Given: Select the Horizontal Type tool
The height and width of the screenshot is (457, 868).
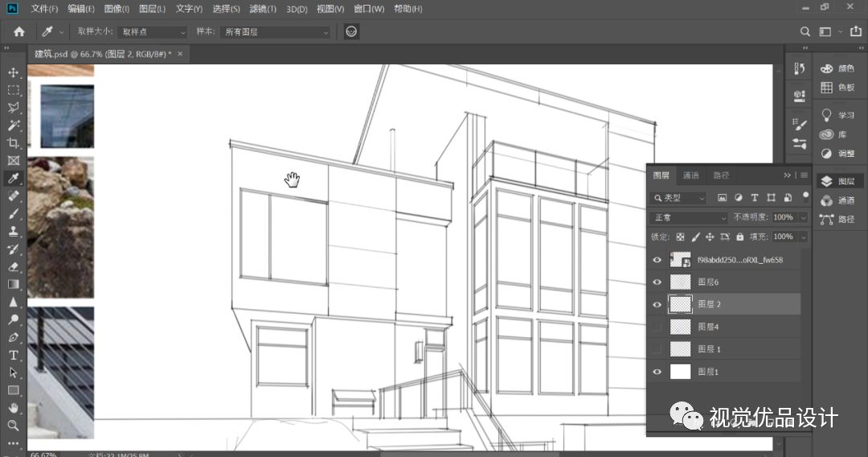Looking at the screenshot, I should [x=14, y=355].
